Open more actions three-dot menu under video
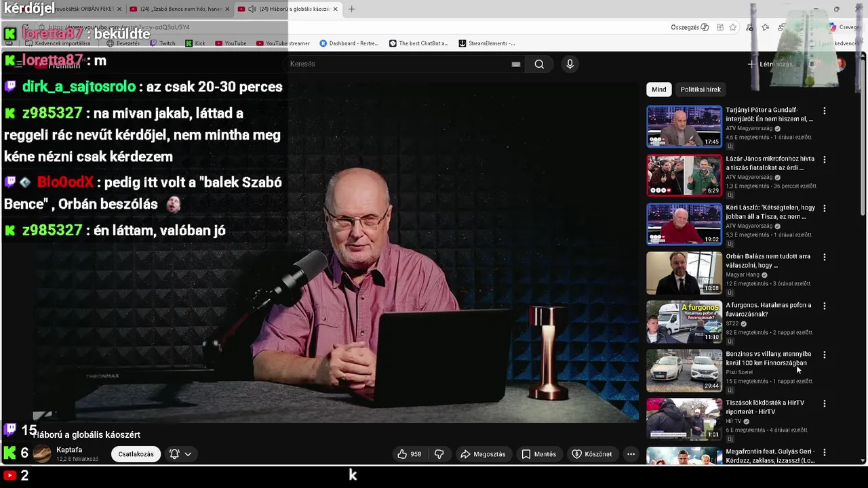 [631, 454]
